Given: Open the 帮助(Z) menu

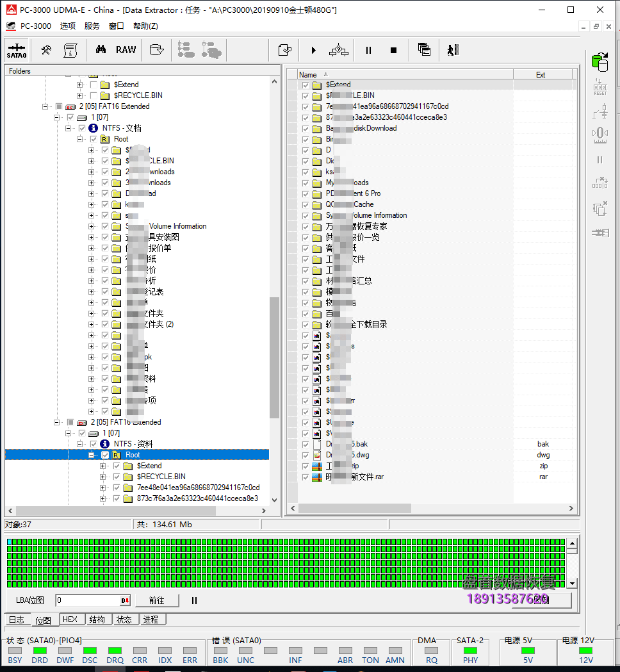Looking at the screenshot, I should tap(145, 26).
